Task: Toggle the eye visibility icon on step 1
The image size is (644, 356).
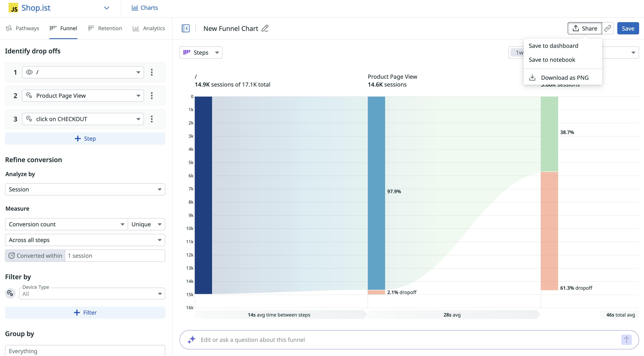Action: click(29, 72)
